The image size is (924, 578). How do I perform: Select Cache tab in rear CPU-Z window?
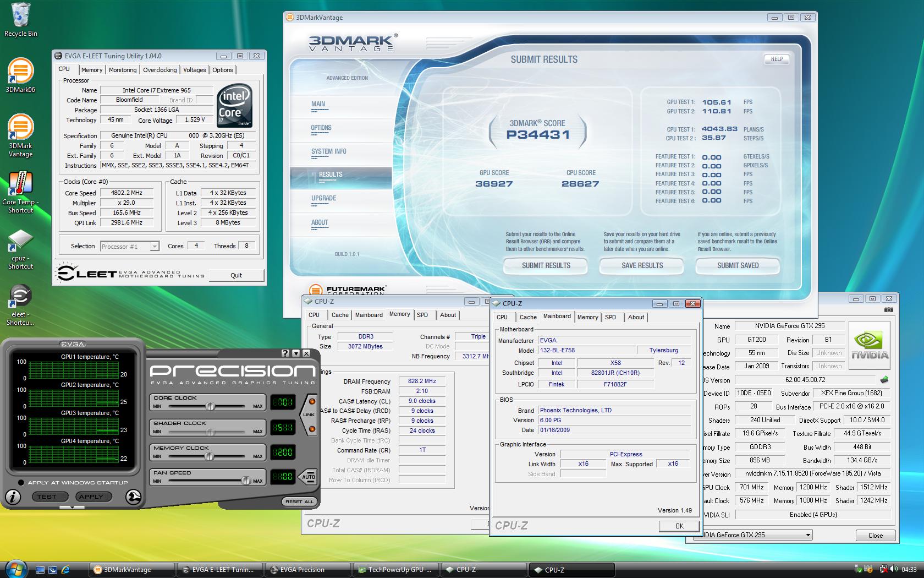[x=340, y=315]
